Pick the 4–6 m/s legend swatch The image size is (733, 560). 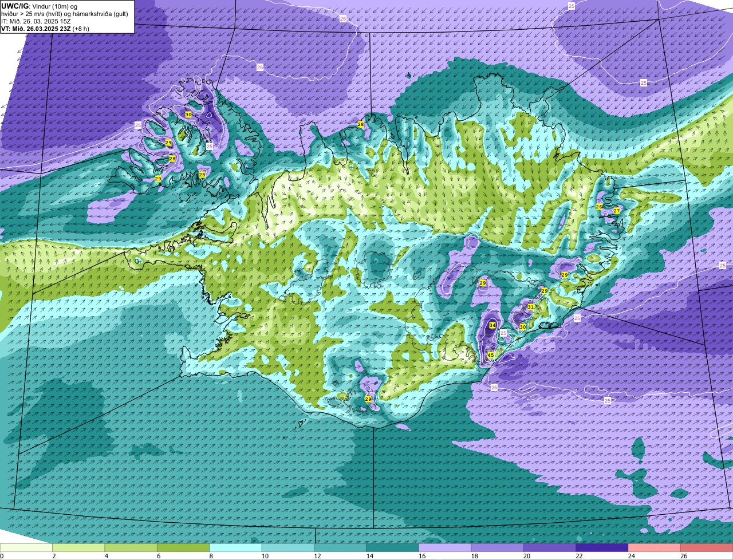coord(131,548)
